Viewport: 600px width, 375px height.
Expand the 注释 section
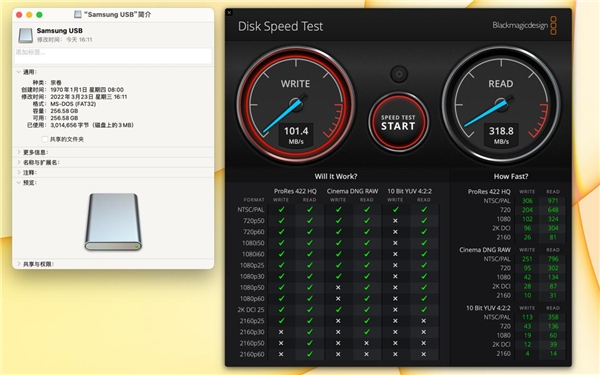click(x=18, y=173)
